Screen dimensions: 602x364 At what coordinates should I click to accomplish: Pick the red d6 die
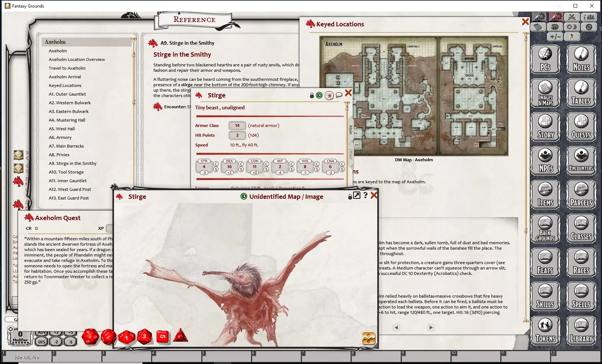point(163,337)
